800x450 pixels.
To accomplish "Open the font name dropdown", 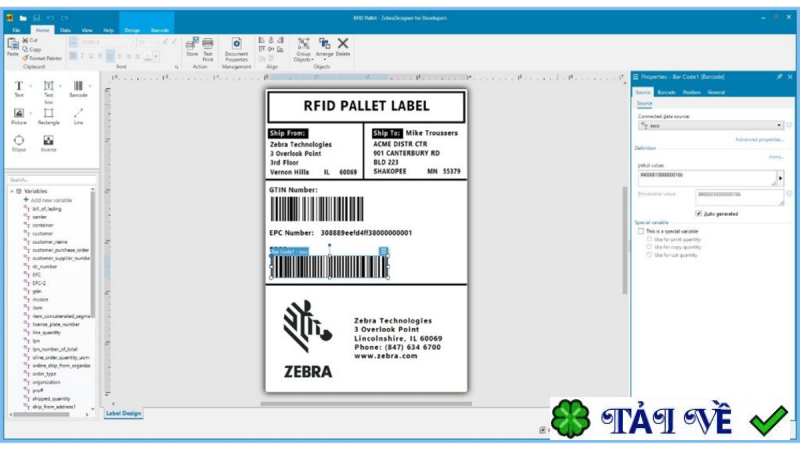I will [133, 42].
